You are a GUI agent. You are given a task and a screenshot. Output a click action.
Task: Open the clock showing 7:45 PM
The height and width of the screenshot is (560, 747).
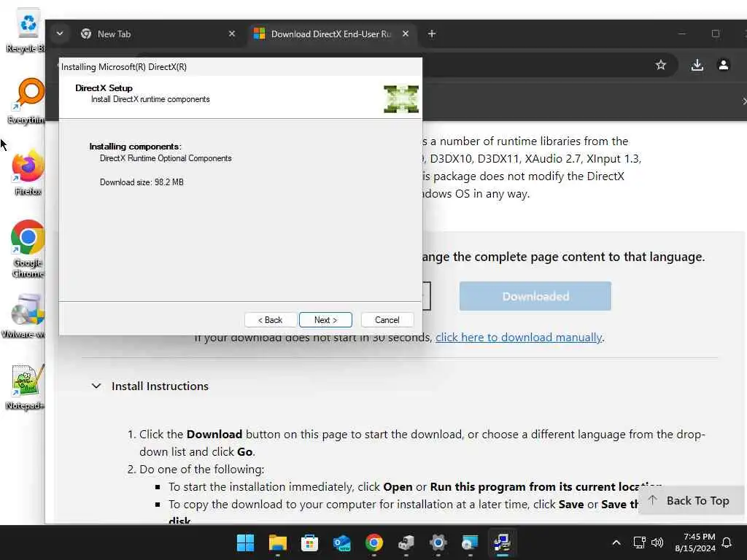coord(695,542)
